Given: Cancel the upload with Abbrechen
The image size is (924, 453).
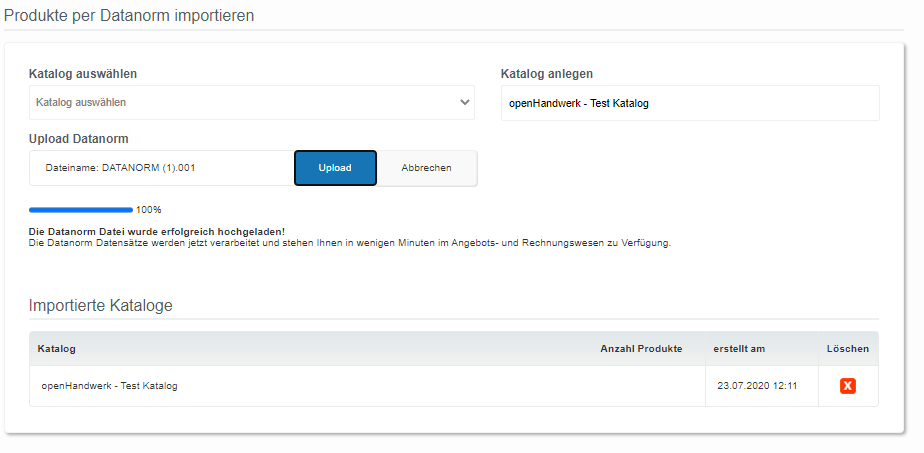Looking at the screenshot, I should click(427, 168).
